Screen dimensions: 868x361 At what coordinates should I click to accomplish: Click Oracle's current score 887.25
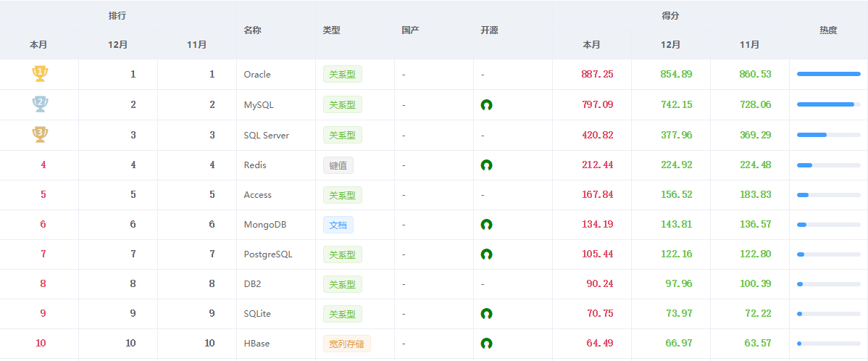(597, 74)
